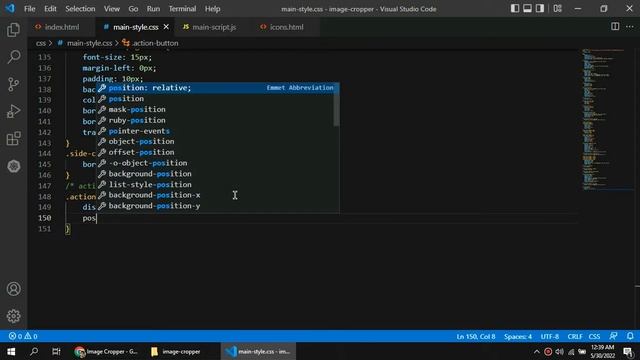The height and width of the screenshot is (360, 640).
Task: Toggle primary side bar layout icon
Action: coord(515,9)
